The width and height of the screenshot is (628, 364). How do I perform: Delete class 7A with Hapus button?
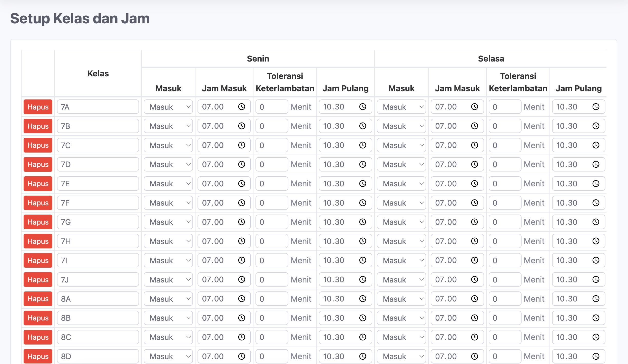pyautogui.click(x=38, y=107)
